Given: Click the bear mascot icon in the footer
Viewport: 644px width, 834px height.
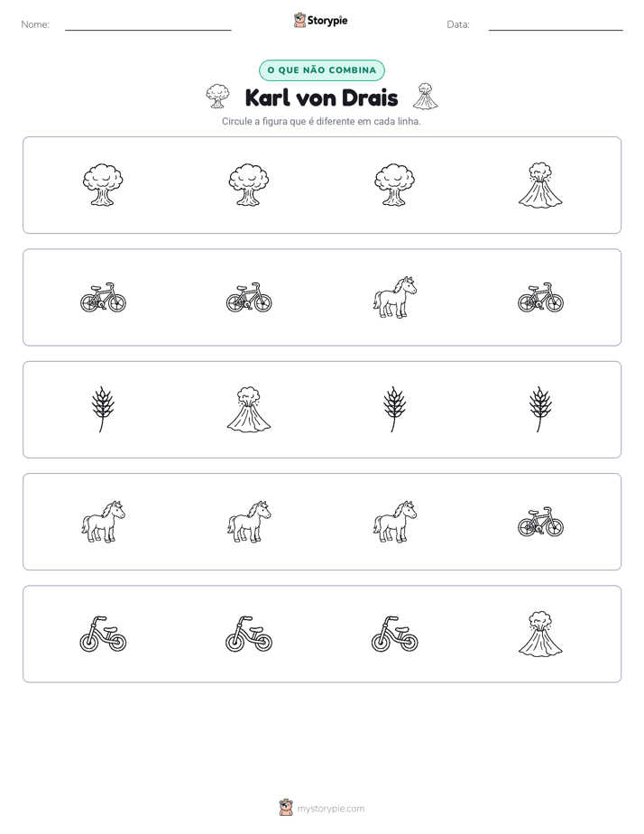Looking at the screenshot, I should tap(286, 808).
